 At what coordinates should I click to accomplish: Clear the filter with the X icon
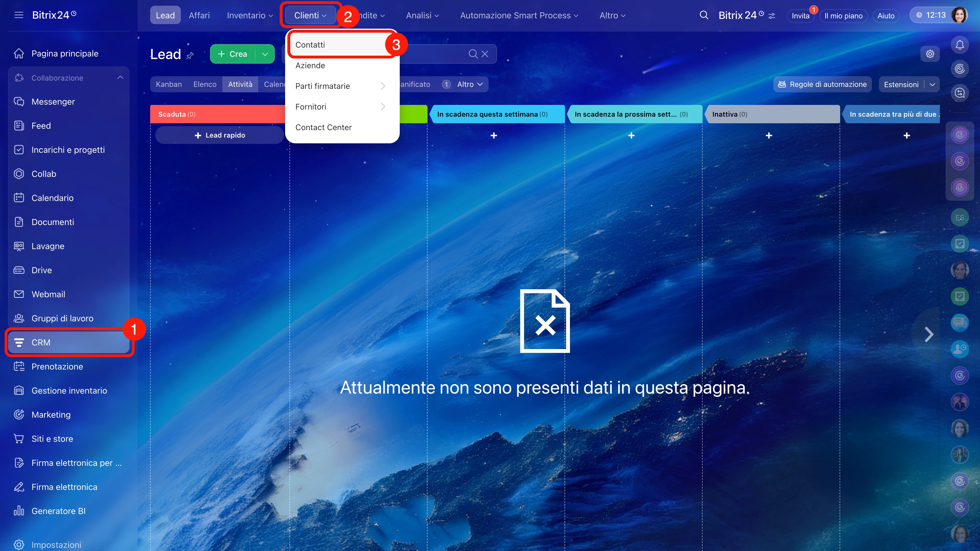(x=485, y=54)
